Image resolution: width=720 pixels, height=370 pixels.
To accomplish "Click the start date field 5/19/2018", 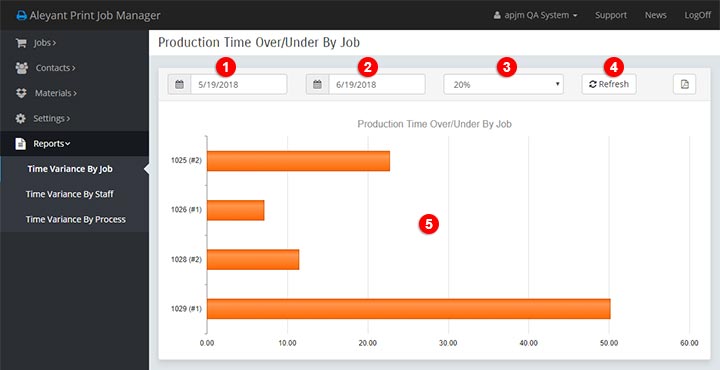I will [x=239, y=84].
